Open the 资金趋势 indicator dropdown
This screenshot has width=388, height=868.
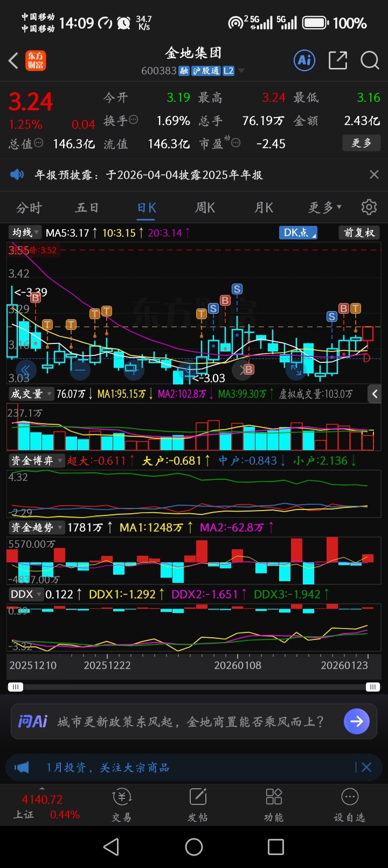click(x=36, y=527)
